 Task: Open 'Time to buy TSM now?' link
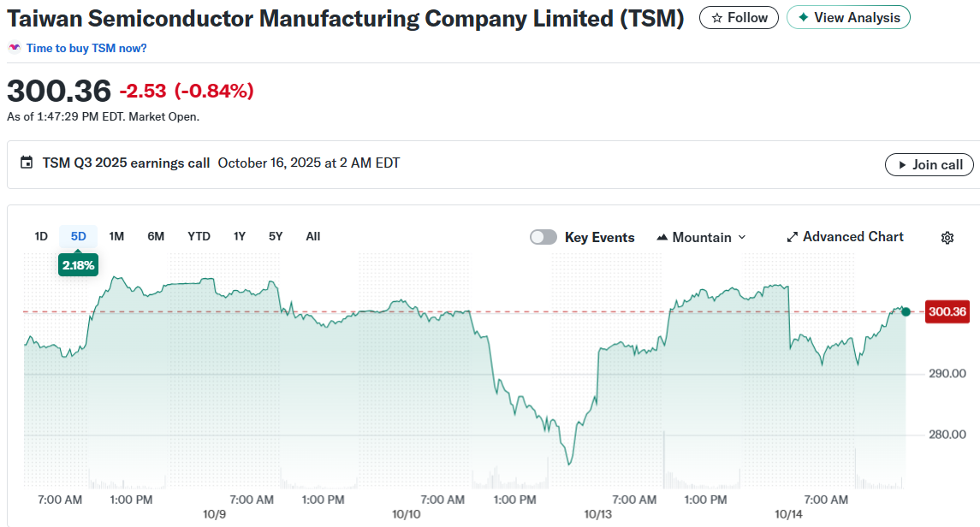click(x=86, y=48)
